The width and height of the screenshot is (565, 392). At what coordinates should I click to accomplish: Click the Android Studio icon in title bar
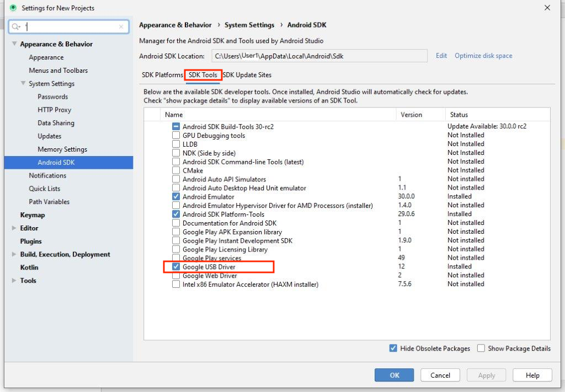click(13, 8)
